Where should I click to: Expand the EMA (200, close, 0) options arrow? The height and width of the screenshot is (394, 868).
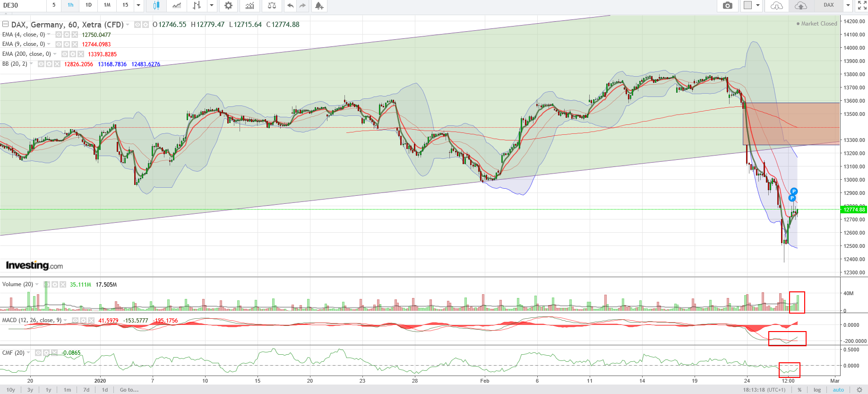[x=55, y=54]
